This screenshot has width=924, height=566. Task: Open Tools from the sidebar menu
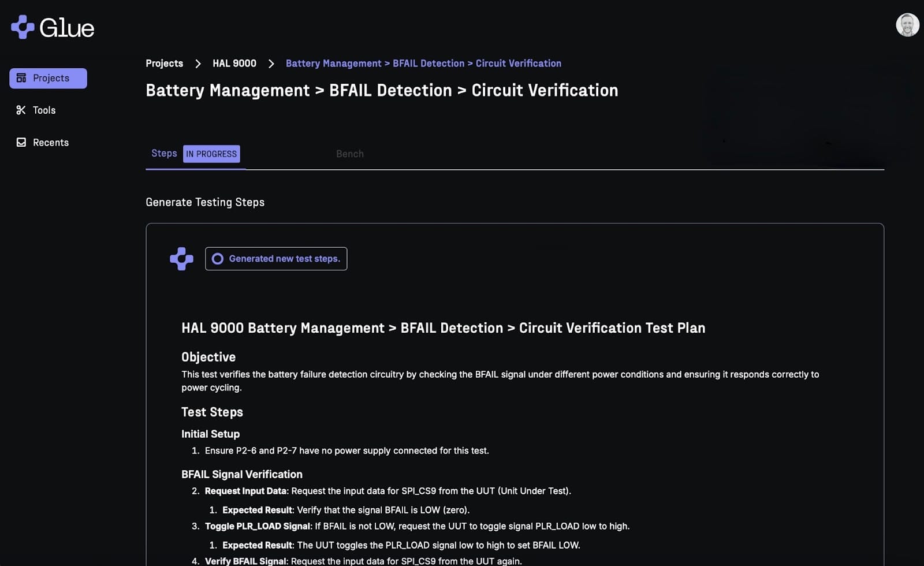point(44,110)
